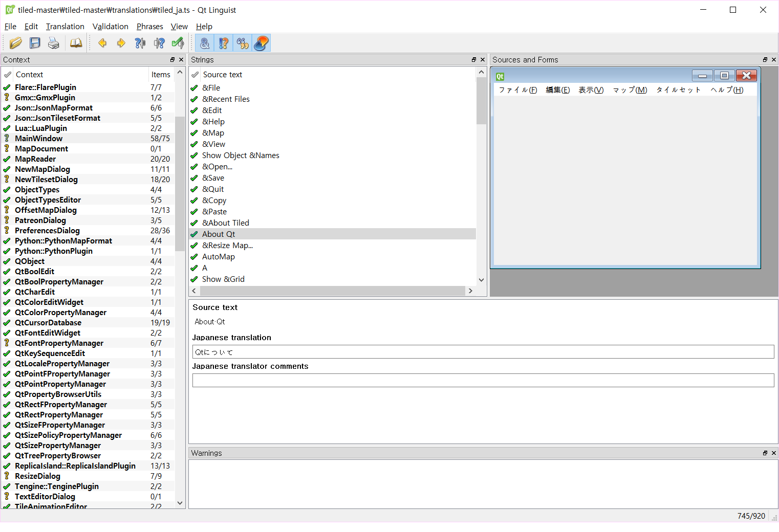Jump to next unfinished item icon
Image resolution: width=779 pixels, height=532 pixels.
click(x=159, y=43)
